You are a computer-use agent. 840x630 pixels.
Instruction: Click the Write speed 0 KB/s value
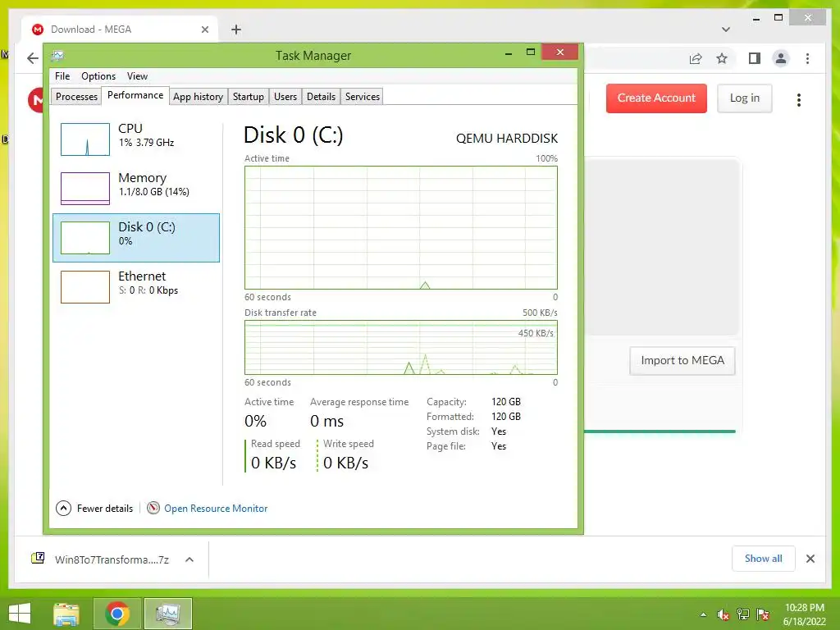[x=345, y=463]
